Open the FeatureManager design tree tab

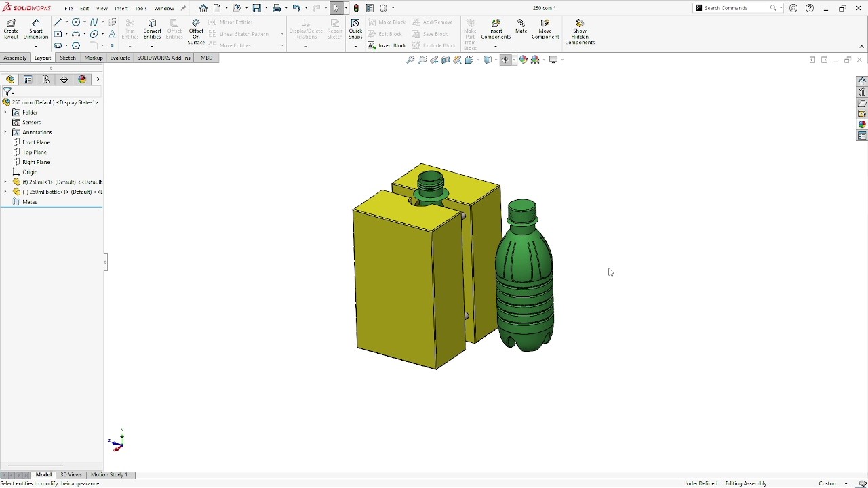click(x=10, y=79)
